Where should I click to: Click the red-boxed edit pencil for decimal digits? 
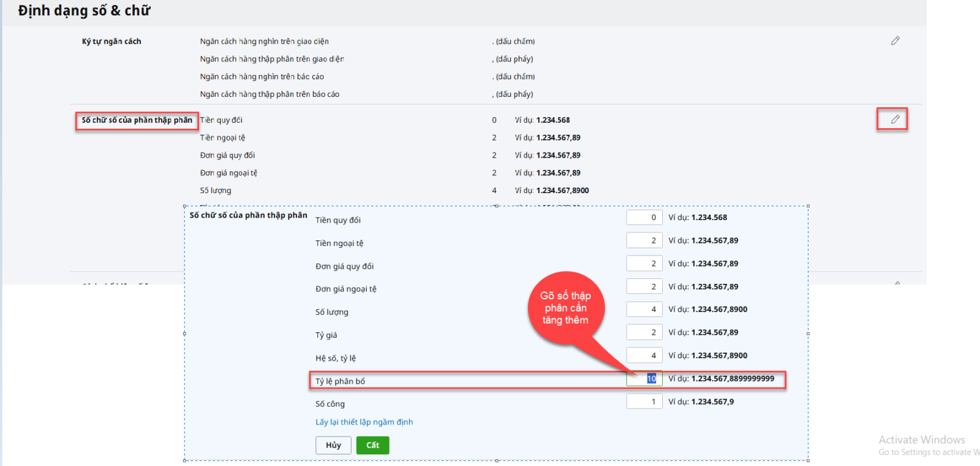pyautogui.click(x=895, y=119)
